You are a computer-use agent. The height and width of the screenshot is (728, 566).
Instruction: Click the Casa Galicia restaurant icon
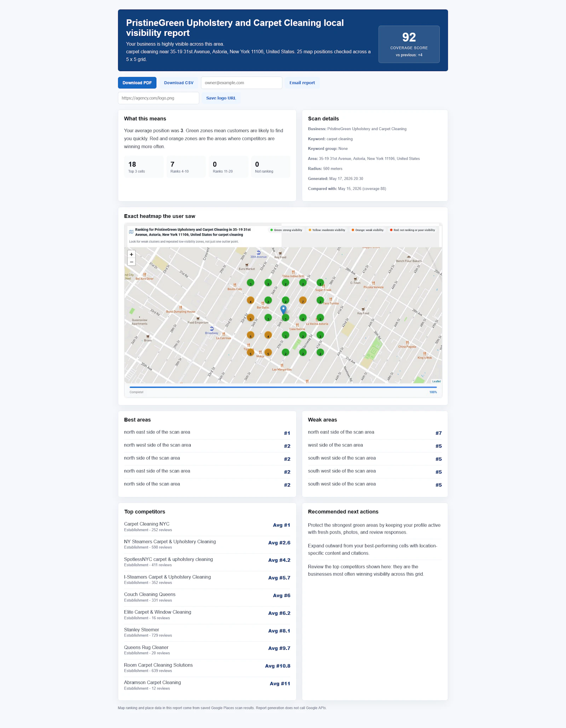(297, 325)
